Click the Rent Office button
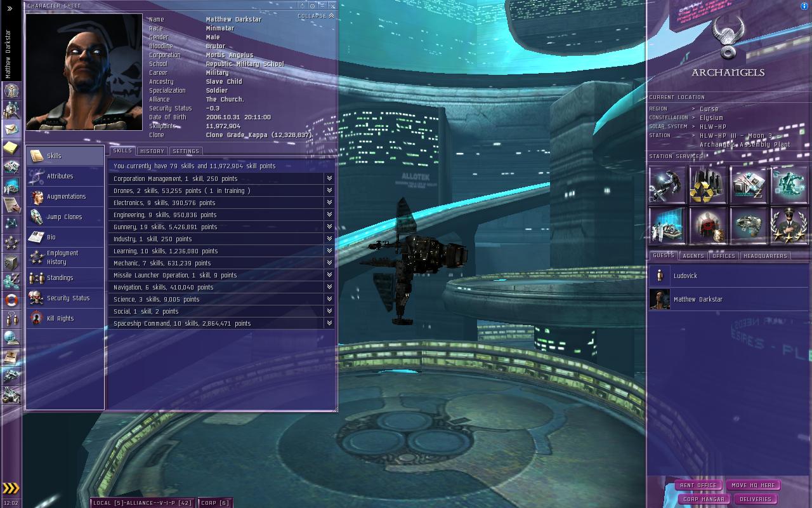Image resolution: width=812 pixels, height=508 pixels. pos(698,485)
